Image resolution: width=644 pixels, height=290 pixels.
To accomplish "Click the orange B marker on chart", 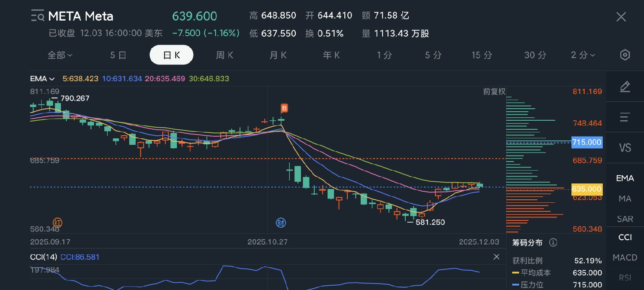I will pyautogui.click(x=284, y=108).
